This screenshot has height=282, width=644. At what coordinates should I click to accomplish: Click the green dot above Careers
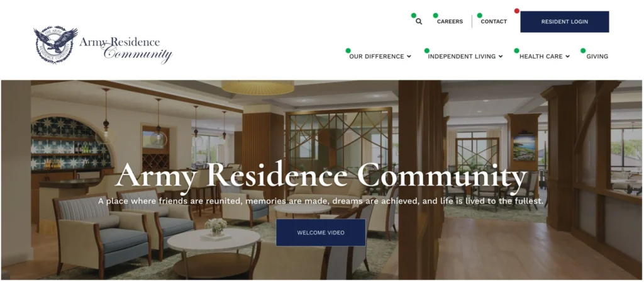[435, 16]
